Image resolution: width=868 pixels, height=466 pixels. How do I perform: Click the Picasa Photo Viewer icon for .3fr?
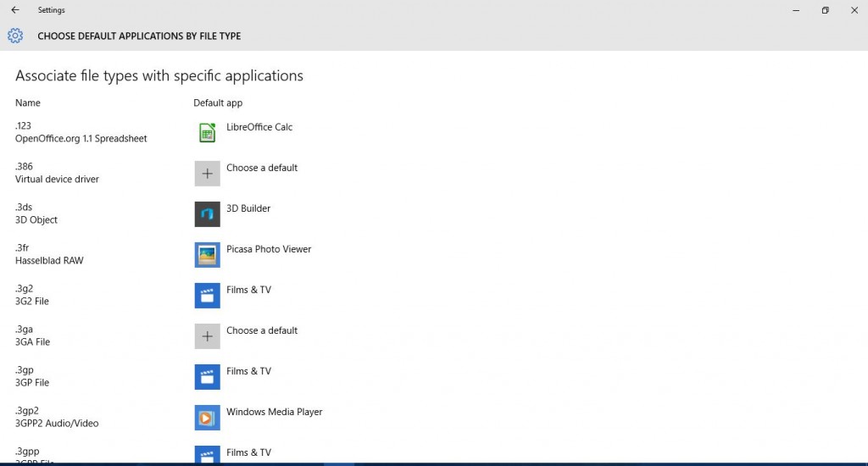[207, 255]
